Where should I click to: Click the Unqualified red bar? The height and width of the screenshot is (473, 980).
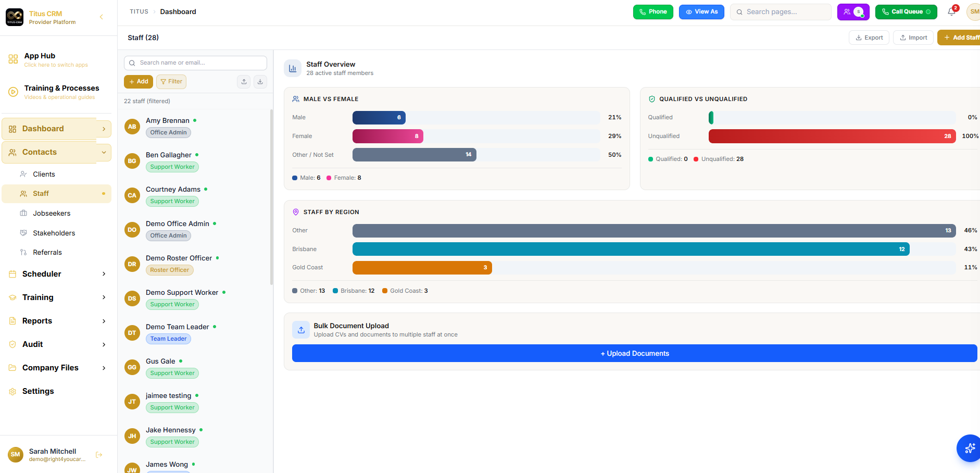(x=832, y=136)
